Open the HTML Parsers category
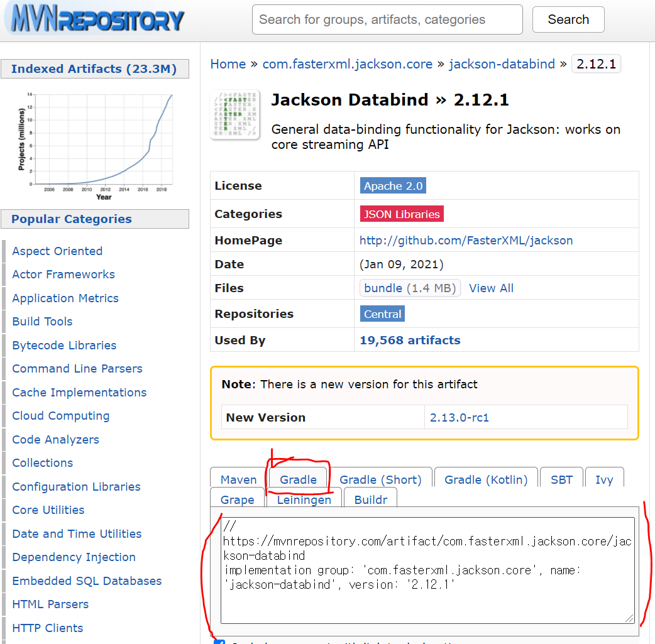The image size is (655, 644). pyautogui.click(x=50, y=604)
